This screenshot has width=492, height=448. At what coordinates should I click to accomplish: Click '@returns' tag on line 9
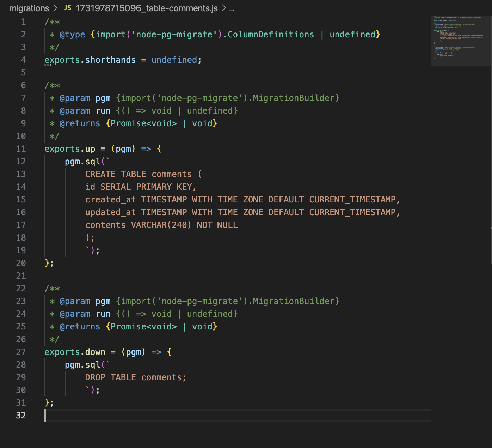coord(80,123)
